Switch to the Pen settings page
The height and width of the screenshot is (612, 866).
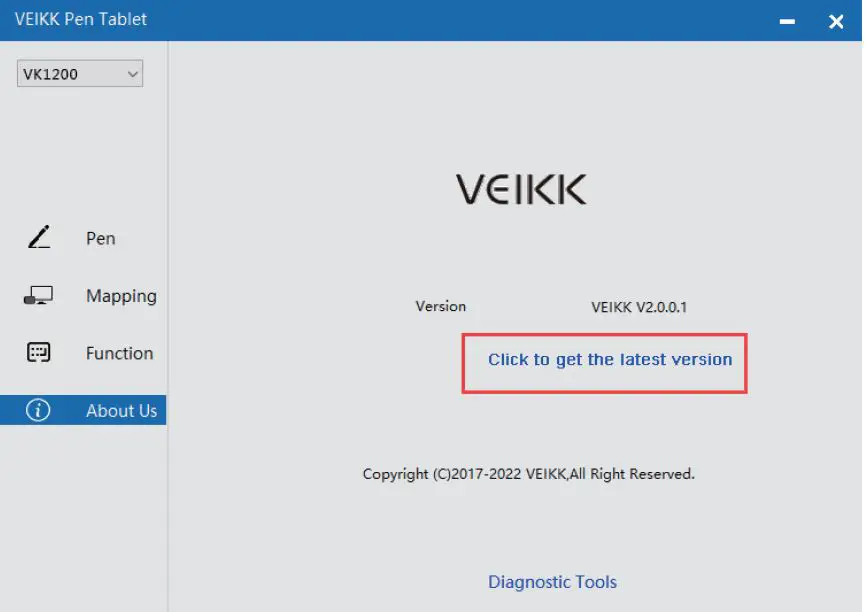point(100,238)
